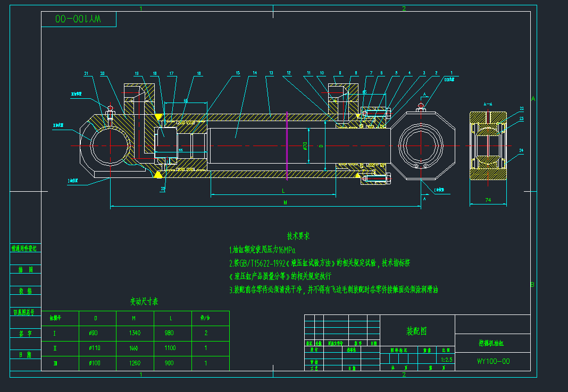Select the ø70 diameter dimension text

point(305,145)
